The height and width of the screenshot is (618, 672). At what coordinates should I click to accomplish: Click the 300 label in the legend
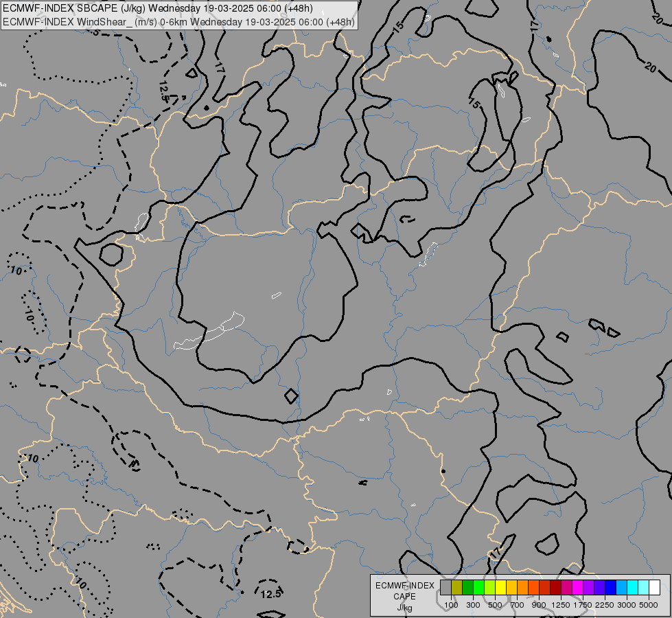473,605
